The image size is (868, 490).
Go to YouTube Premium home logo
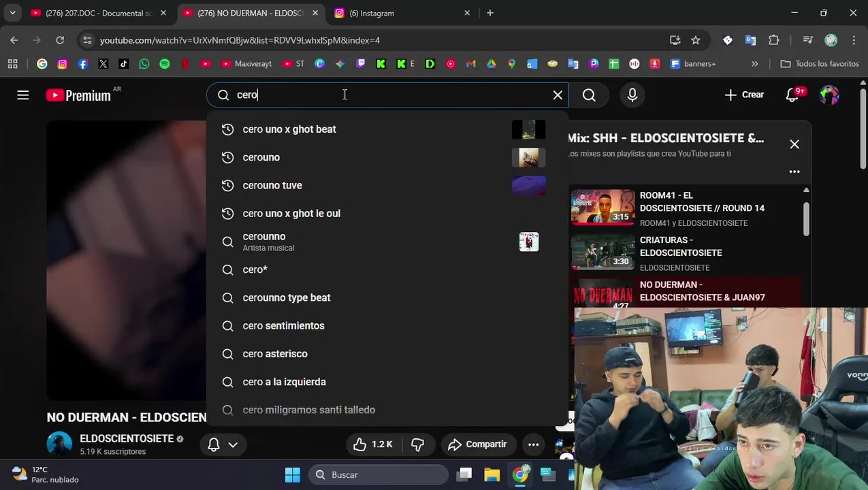tap(79, 95)
